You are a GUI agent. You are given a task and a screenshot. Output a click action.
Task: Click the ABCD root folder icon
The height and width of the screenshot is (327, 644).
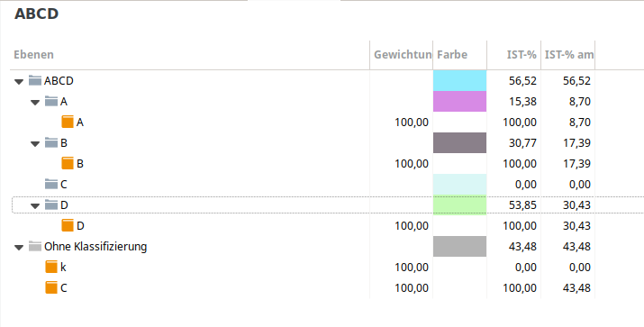35,80
